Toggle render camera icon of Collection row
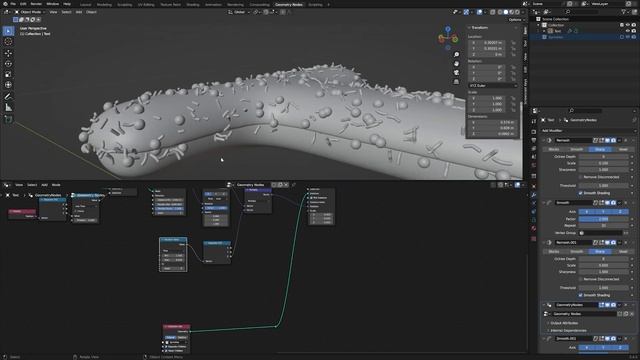 pyautogui.click(x=634, y=25)
